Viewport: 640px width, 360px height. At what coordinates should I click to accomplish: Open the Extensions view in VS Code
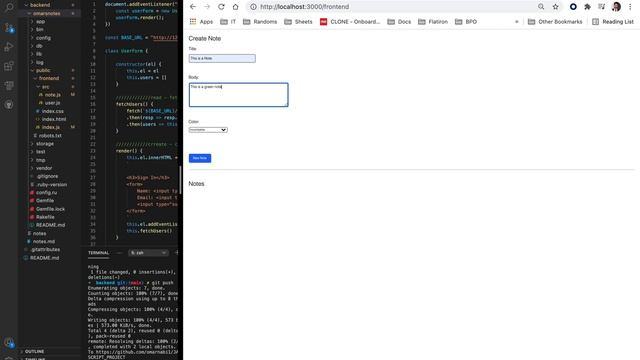[x=9, y=66]
